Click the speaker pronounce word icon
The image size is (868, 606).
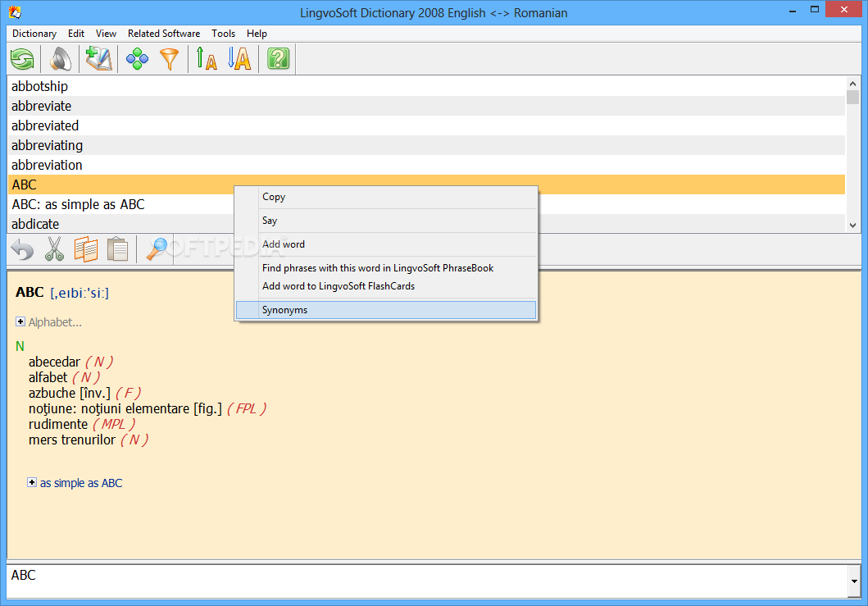(61, 59)
